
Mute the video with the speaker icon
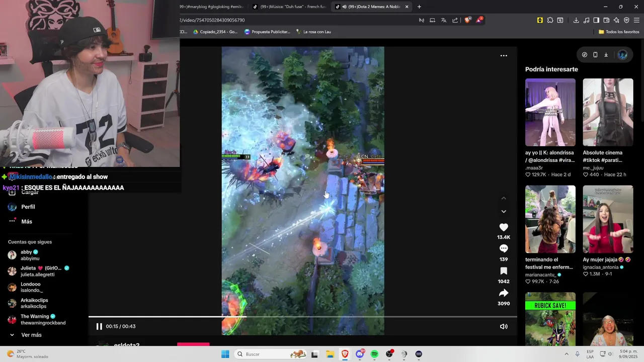504,326
